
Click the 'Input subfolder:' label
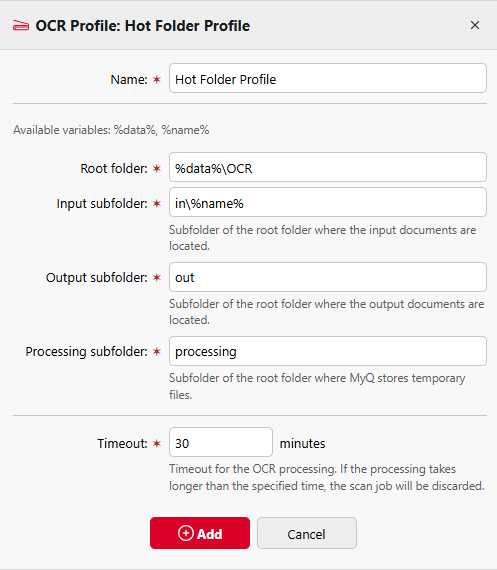click(x=102, y=204)
